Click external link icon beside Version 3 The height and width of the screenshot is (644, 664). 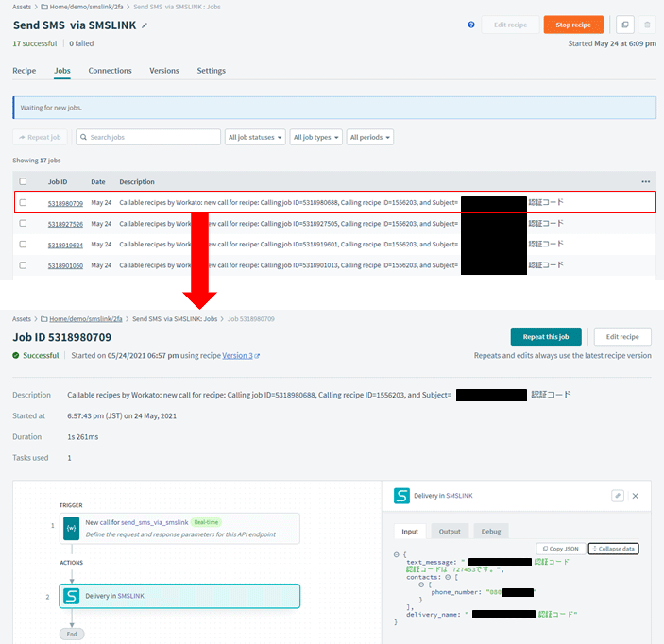click(257, 356)
